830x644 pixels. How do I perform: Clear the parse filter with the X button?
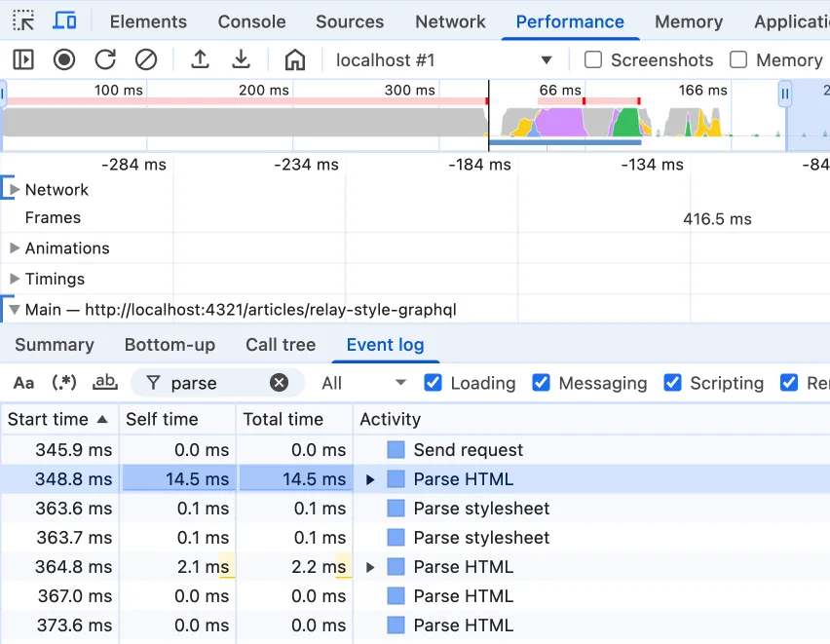point(279,383)
